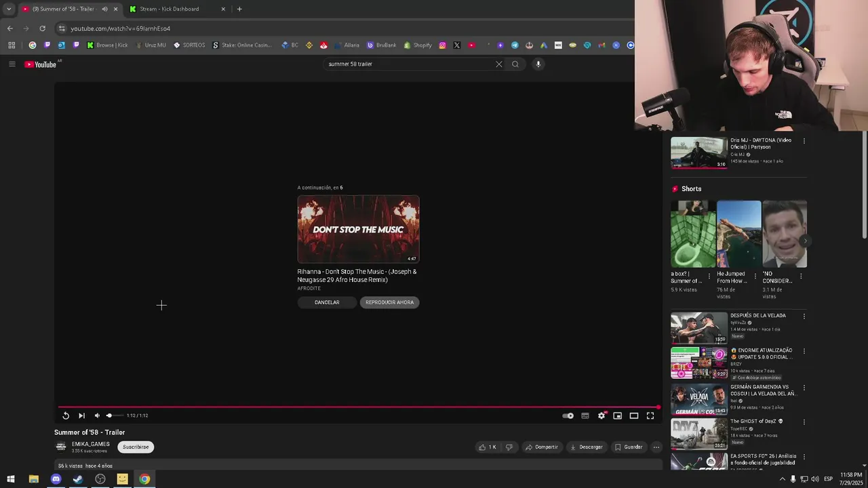Open a new browser tab
The width and height of the screenshot is (868, 488).
click(239, 9)
